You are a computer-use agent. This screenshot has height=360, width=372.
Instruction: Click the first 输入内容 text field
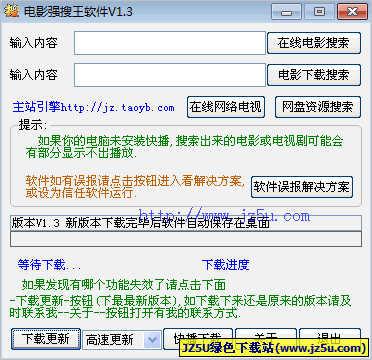(170, 43)
